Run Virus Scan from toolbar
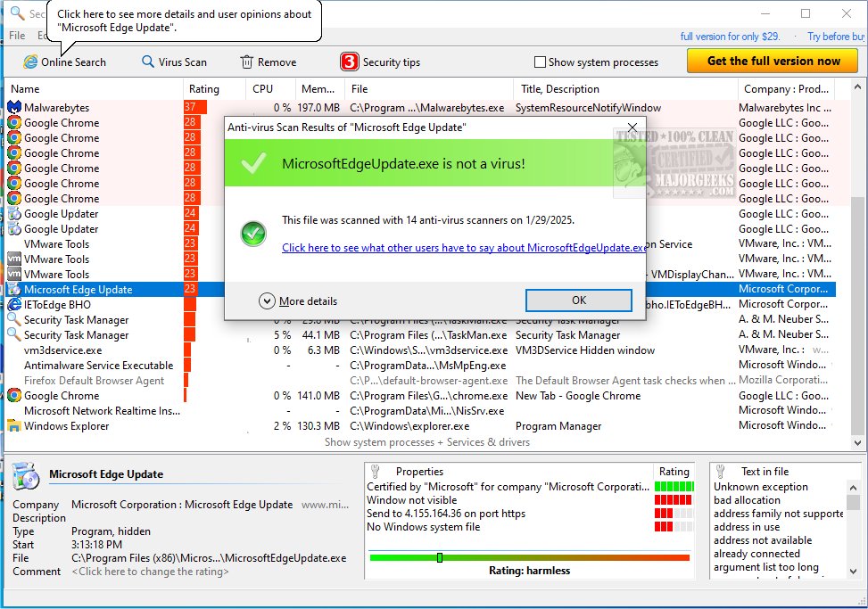The height and width of the screenshot is (609, 868). click(174, 62)
